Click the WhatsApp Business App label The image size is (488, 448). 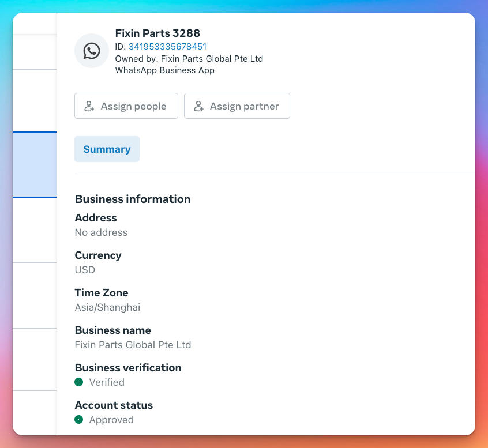(x=164, y=70)
